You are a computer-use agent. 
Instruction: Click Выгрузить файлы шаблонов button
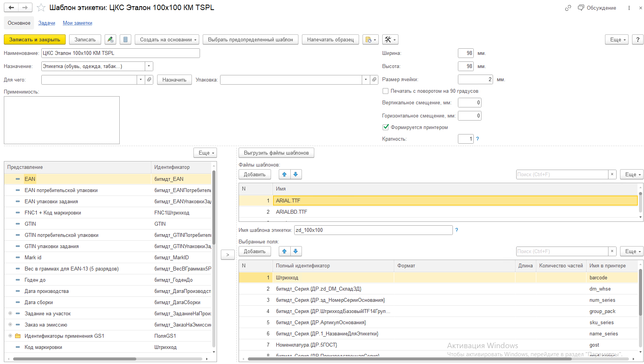coord(276,153)
